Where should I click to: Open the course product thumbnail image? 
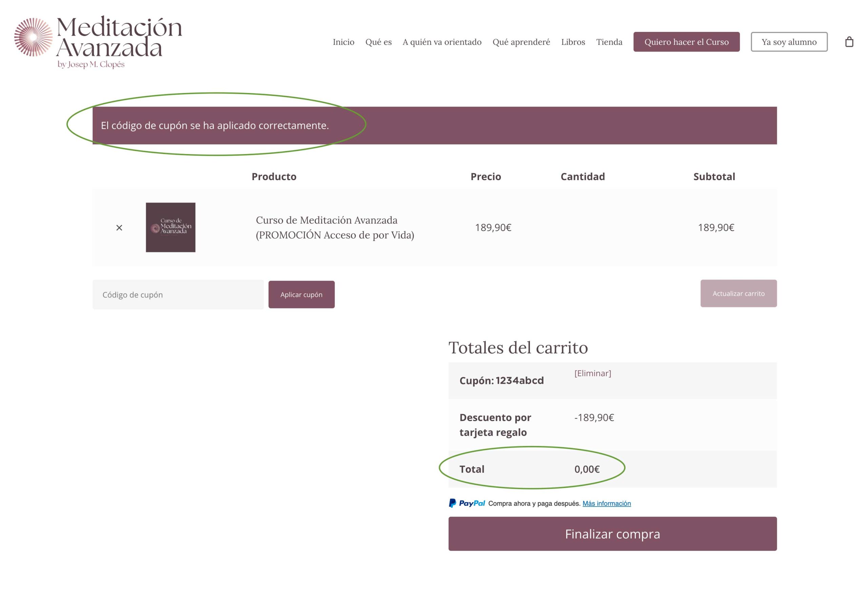pos(170,227)
